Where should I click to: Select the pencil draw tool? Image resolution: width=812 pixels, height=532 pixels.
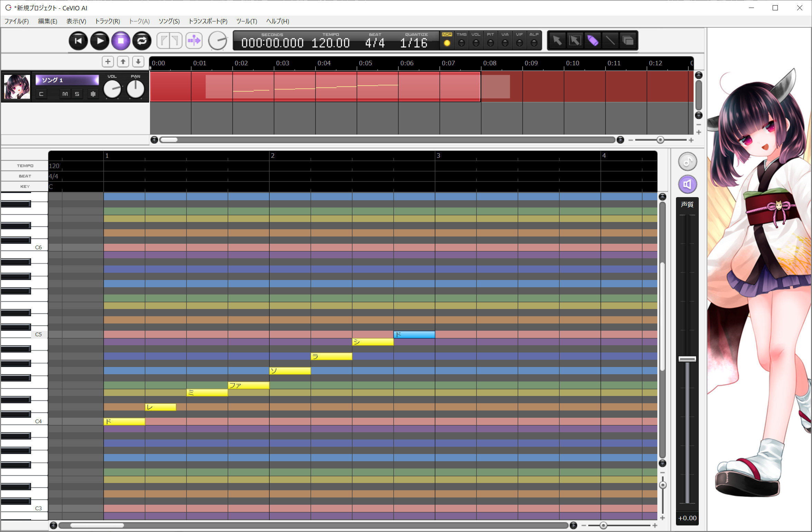(592, 41)
